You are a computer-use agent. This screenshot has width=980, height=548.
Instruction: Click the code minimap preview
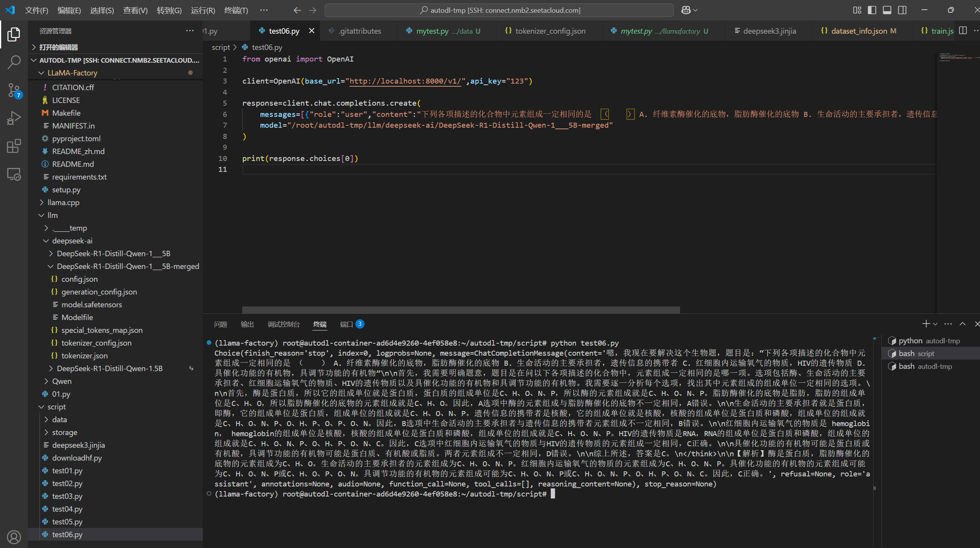tap(958, 57)
